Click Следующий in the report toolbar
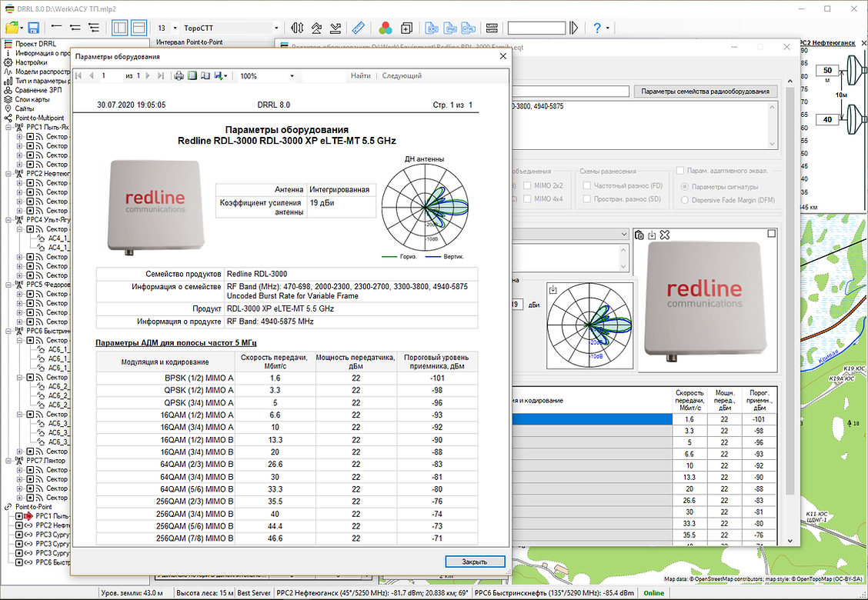The height and width of the screenshot is (600, 868). (x=402, y=76)
